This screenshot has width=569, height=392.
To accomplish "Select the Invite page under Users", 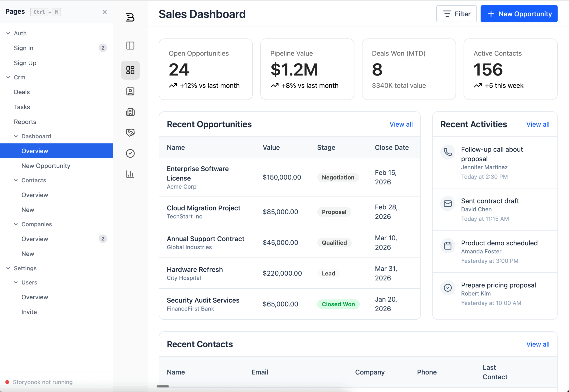I will (29, 312).
